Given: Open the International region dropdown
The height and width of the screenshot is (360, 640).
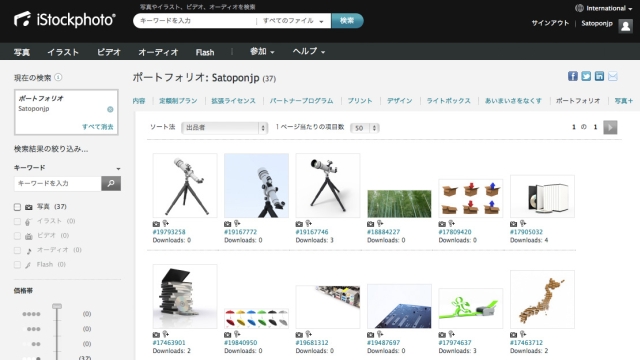Looking at the screenshot, I should pos(609,8).
